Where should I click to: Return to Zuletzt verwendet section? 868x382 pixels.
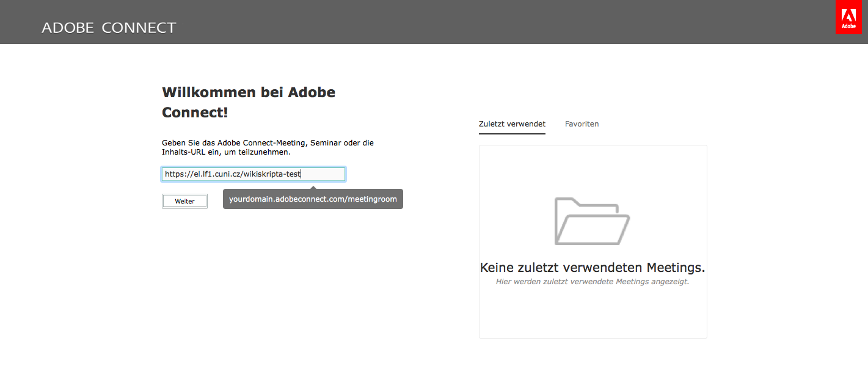click(x=512, y=123)
